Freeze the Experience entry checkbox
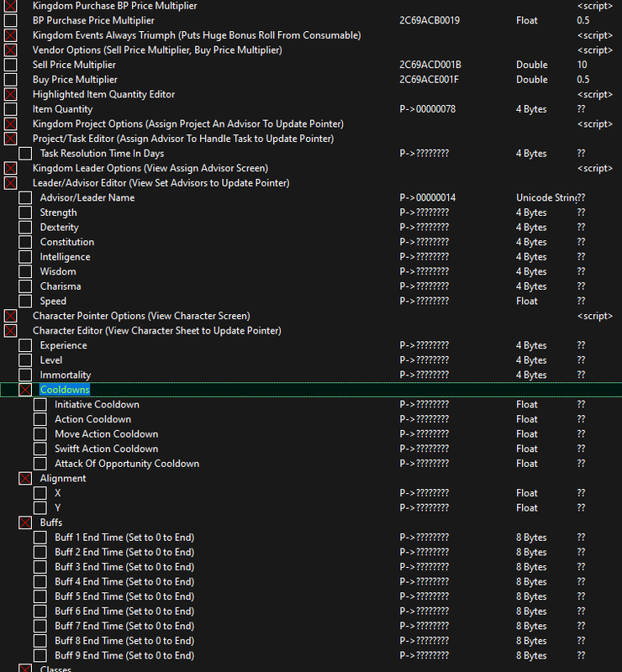Screen dimensions: 622x672 [25, 345]
